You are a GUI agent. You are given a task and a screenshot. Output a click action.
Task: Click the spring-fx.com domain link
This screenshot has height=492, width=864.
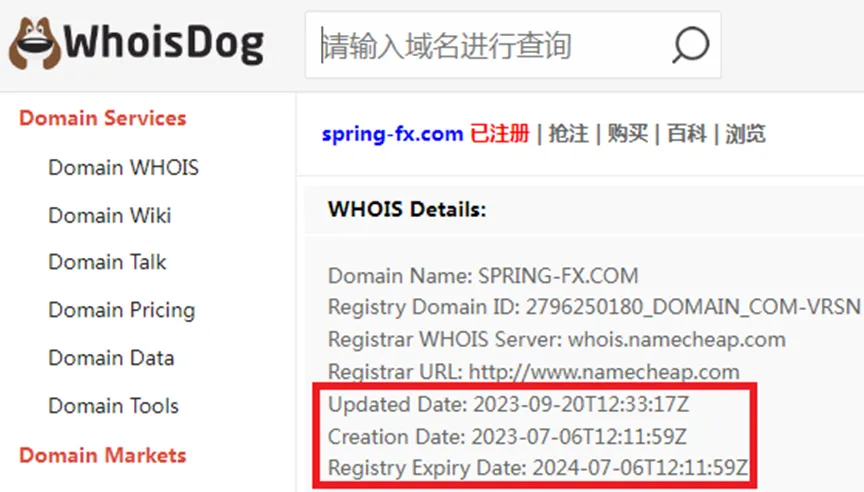click(x=392, y=134)
